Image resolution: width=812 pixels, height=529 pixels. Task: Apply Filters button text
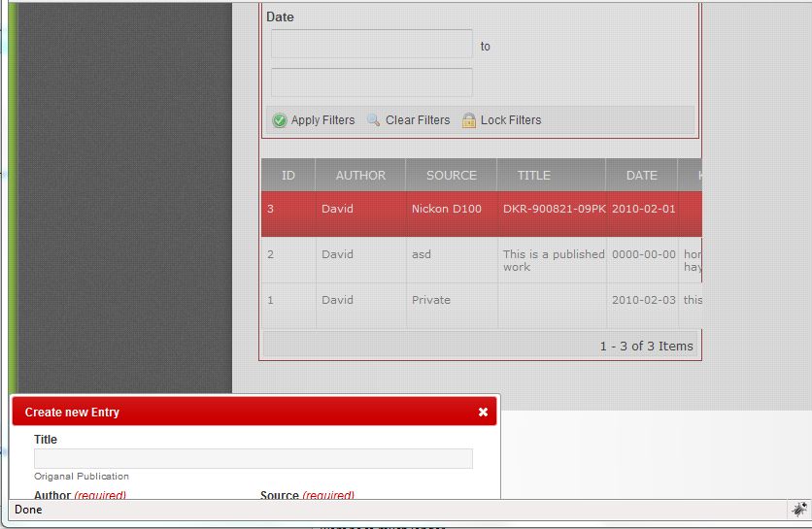point(322,120)
